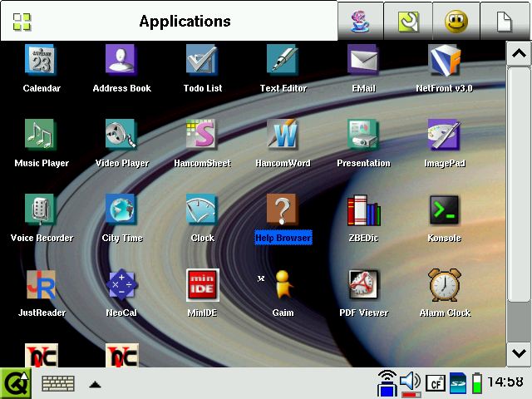Image resolution: width=532 pixels, height=399 pixels.
Task: Toggle the on-screen keyboard input
Action: tap(58, 384)
